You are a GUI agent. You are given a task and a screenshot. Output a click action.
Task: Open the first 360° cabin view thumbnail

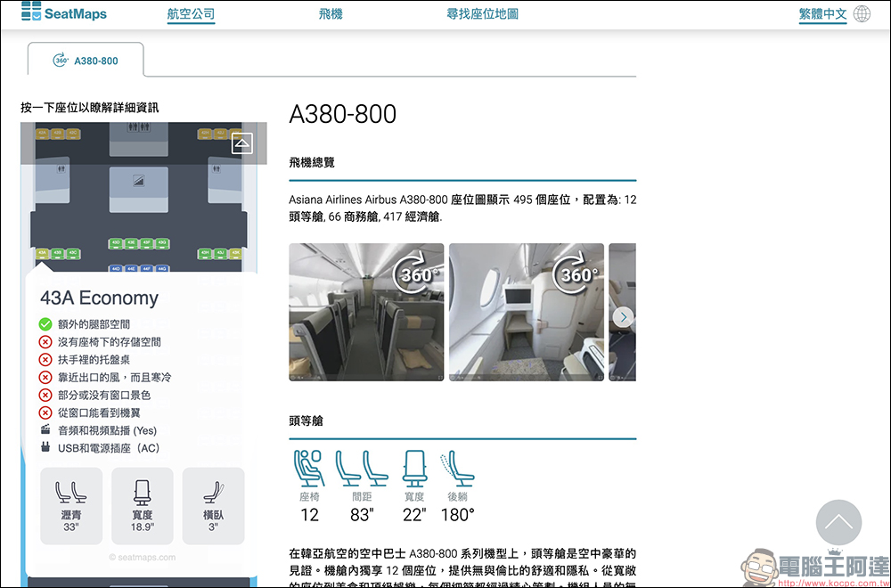[x=366, y=313]
